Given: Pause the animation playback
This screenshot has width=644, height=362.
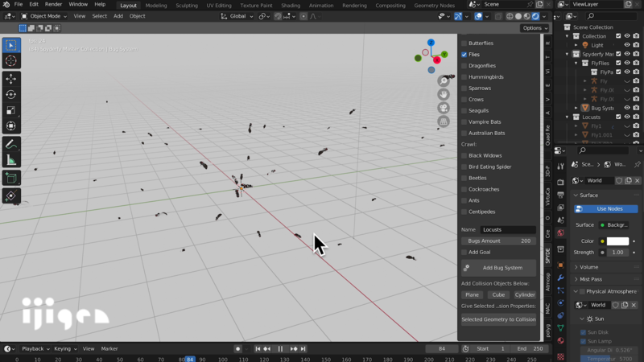Looking at the screenshot, I should (280, 349).
